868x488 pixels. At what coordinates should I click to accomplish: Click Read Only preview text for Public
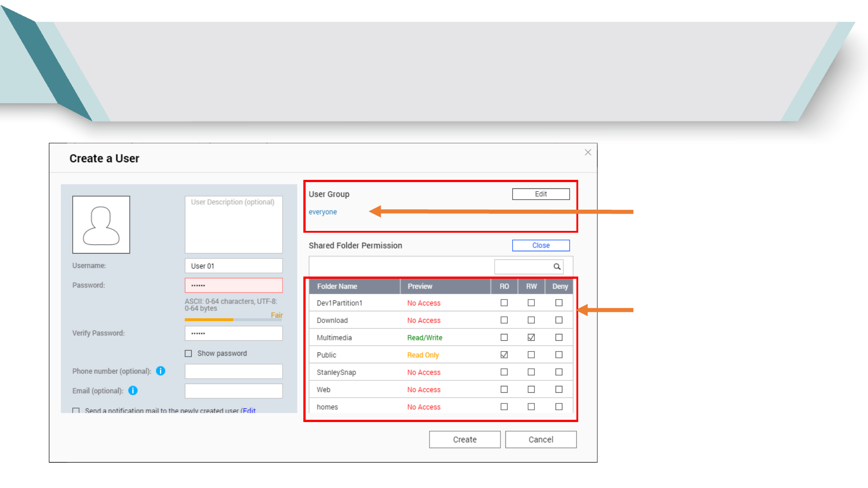423,355
